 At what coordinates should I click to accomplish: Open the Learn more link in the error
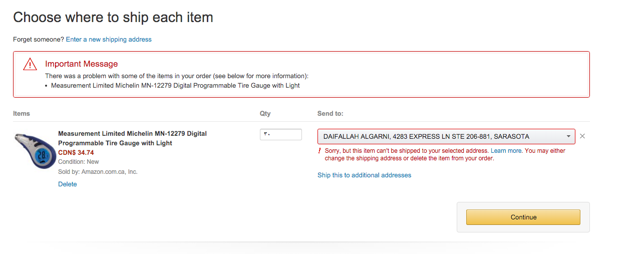[x=506, y=151]
